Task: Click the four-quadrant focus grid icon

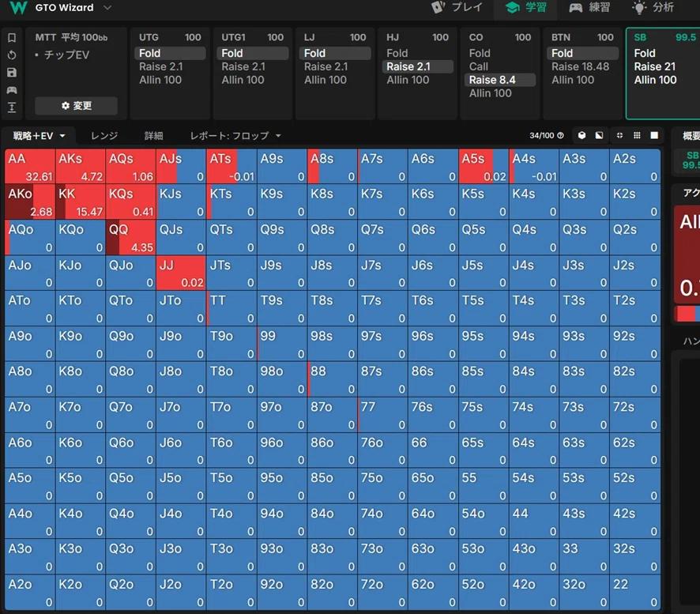Action: point(619,135)
